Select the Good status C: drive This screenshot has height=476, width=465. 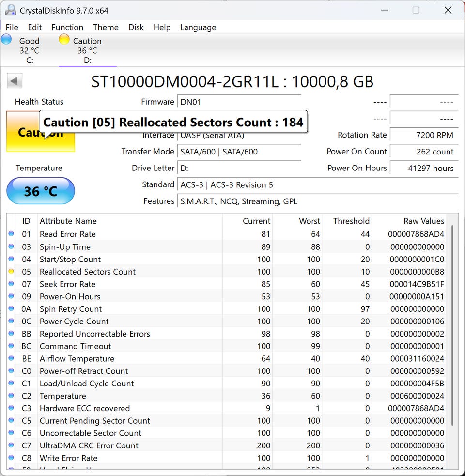tap(29, 50)
